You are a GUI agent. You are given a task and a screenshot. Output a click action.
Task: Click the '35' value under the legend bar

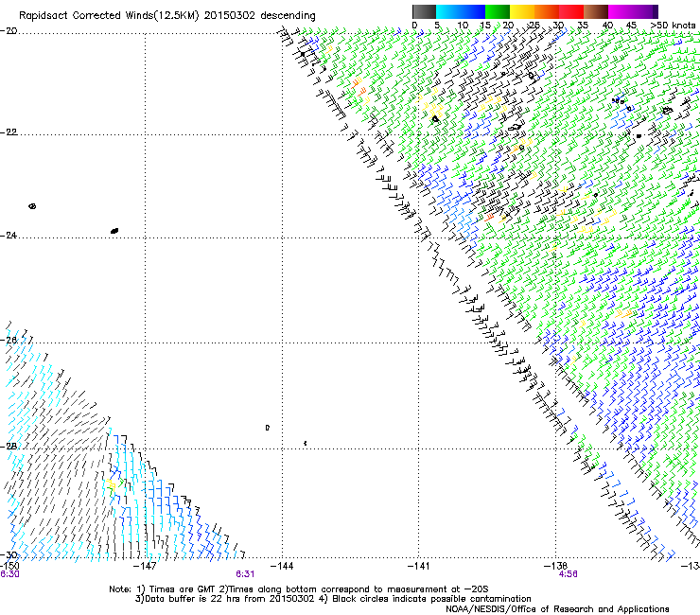(583, 26)
